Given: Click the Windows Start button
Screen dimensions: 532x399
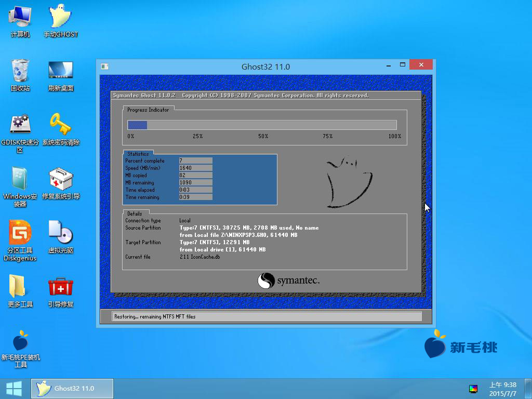Looking at the screenshot, I should pos(14,389).
